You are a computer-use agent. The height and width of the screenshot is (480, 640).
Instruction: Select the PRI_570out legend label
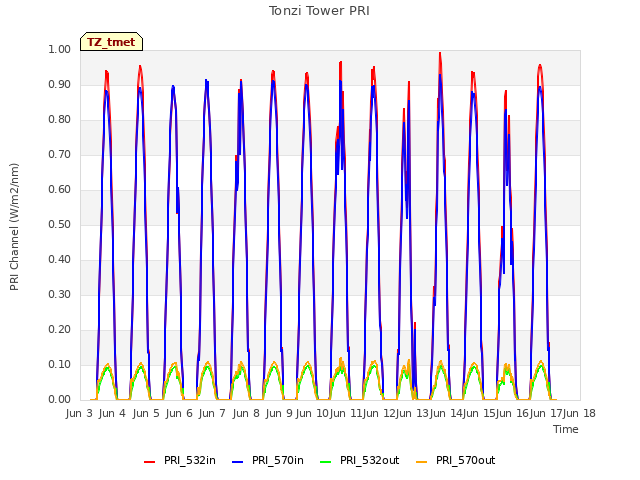(x=466, y=460)
